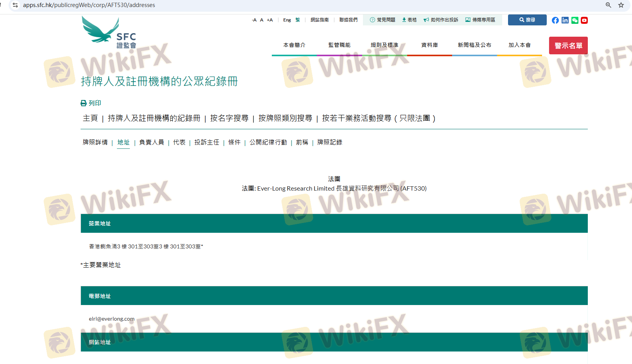Screen dimensions: 632x364
Task: Click the *主要營業地址 footnote
Action: (101, 265)
